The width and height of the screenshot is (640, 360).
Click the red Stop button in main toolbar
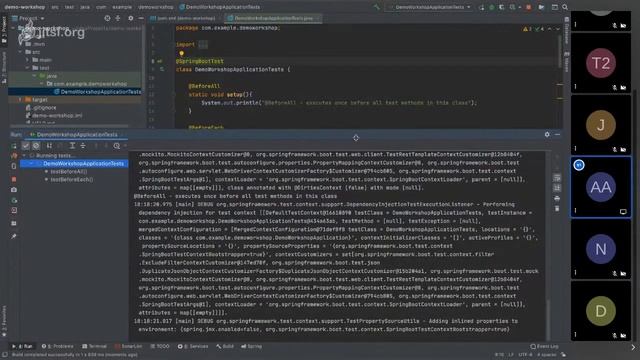(x=529, y=7)
